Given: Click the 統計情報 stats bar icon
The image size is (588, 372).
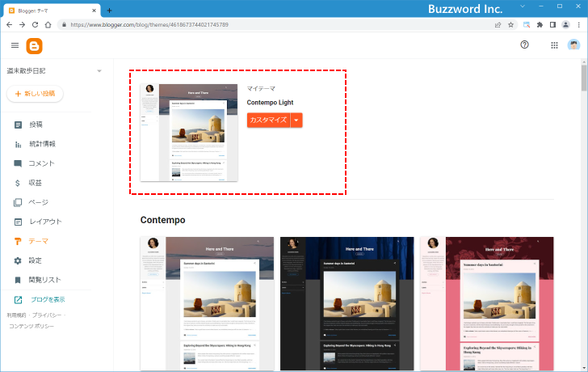Looking at the screenshot, I should click(x=18, y=144).
